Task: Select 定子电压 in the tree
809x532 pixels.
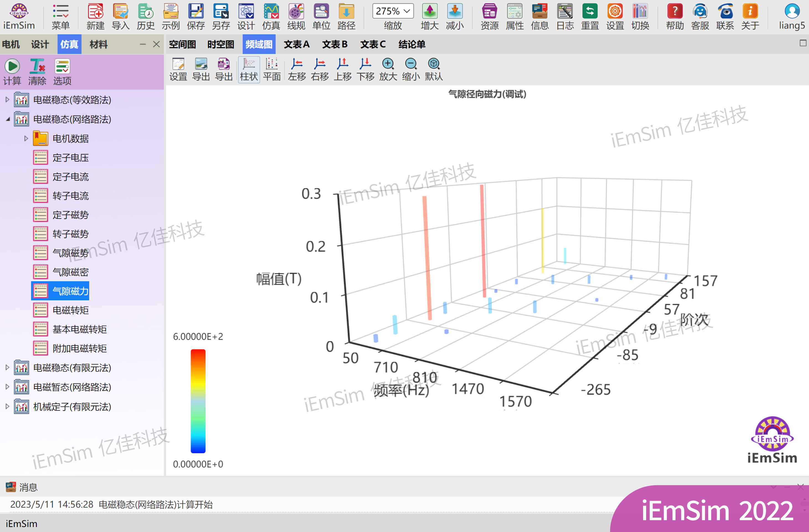Action: (70, 157)
